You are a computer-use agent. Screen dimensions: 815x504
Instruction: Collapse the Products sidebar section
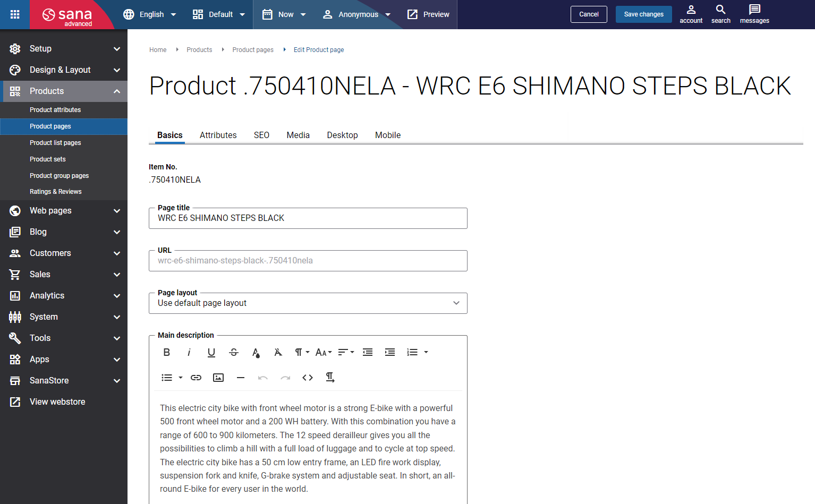pos(64,91)
